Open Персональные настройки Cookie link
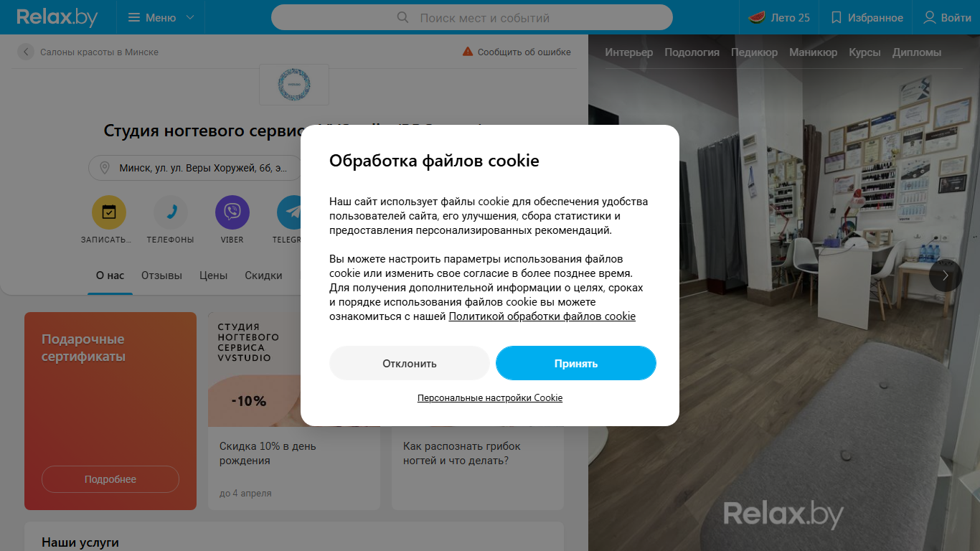The width and height of the screenshot is (980, 551). tap(490, 397)
